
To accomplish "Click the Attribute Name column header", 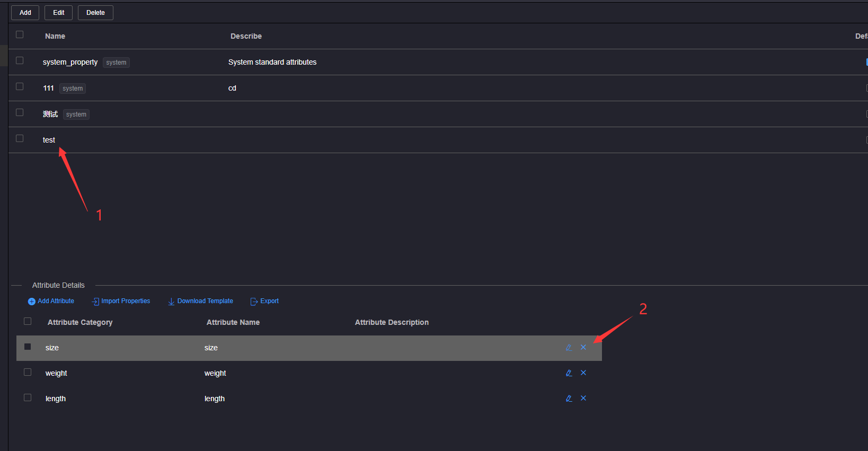I will click(x=233, y=322).
